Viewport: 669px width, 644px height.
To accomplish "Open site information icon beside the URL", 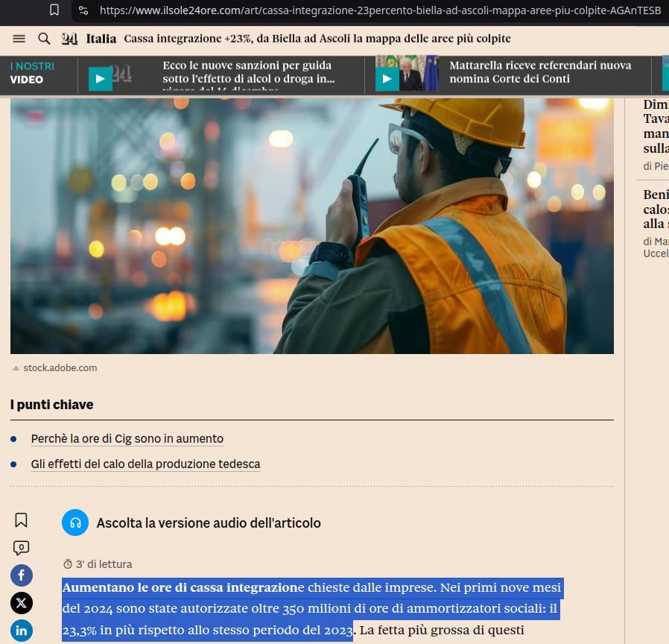I will [x=83, y=10].
